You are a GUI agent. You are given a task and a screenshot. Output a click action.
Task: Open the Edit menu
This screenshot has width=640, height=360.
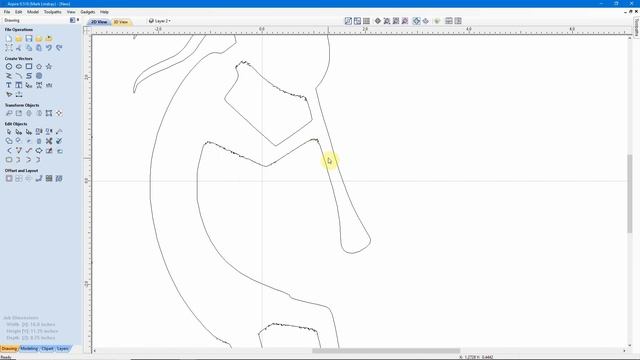pos(18,12)
